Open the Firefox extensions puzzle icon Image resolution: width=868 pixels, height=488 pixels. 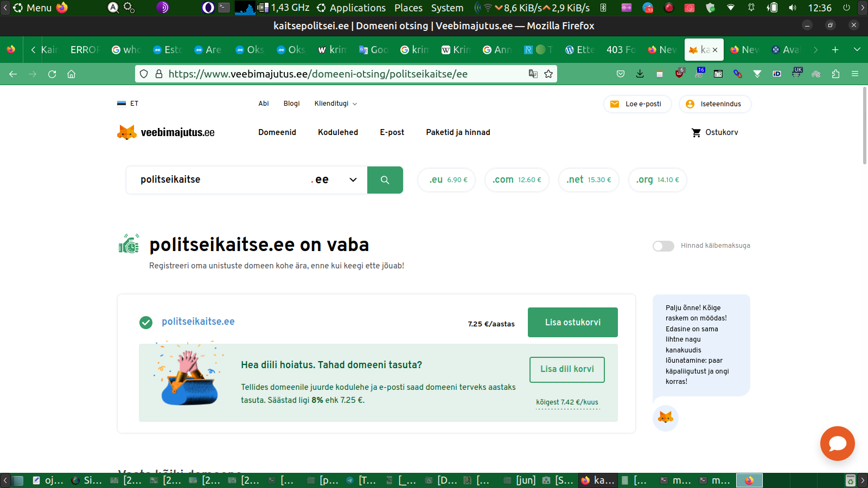835,74
